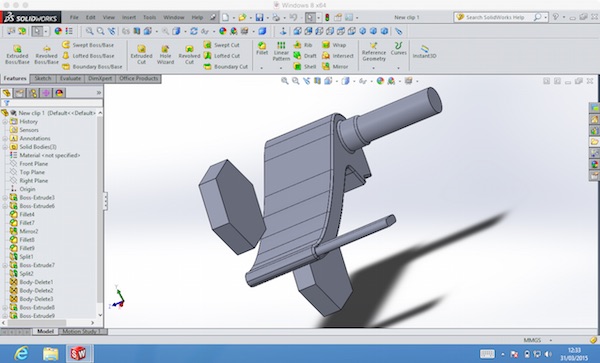Choose the Lofted Boss/Base feature
Viewport: 600px width, 363px height.
pyautogui.click(x=88, y=56)
